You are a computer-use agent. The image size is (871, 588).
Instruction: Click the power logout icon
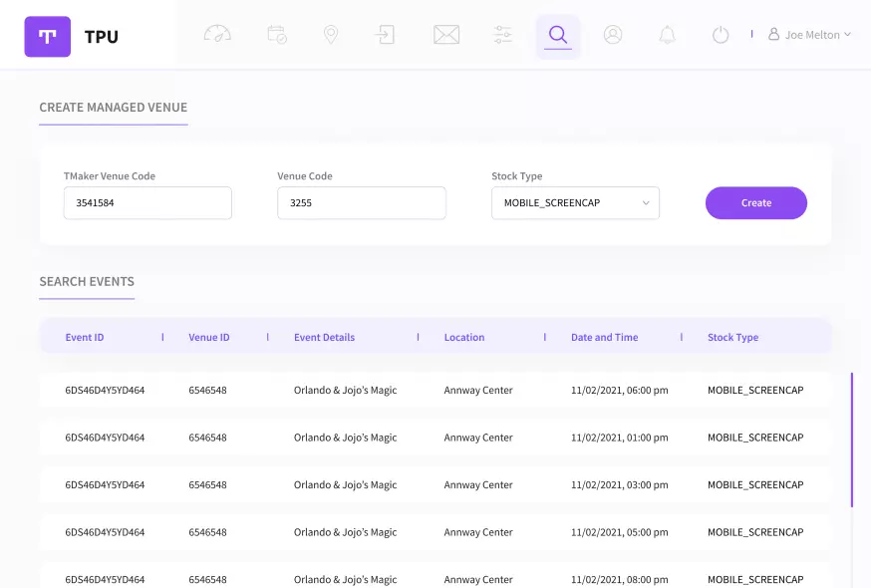point(721,35)
